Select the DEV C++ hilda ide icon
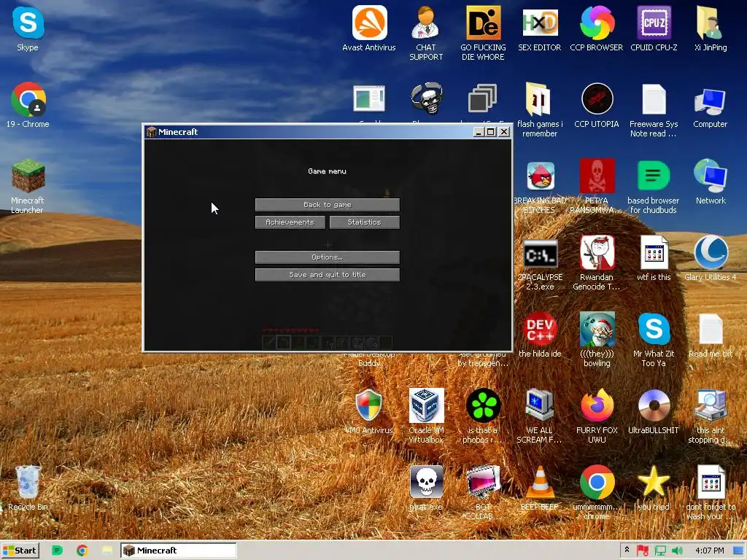Viewport: 747px width, 560px height. (x=540, y=335)
